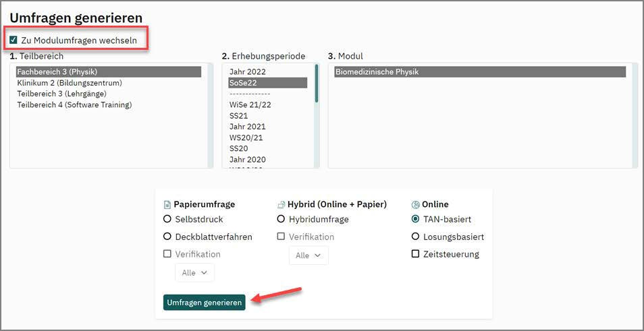Pick WiSe 21/22 in Erhebungsperiode list
644x331 pixels.
coord(250,104)
